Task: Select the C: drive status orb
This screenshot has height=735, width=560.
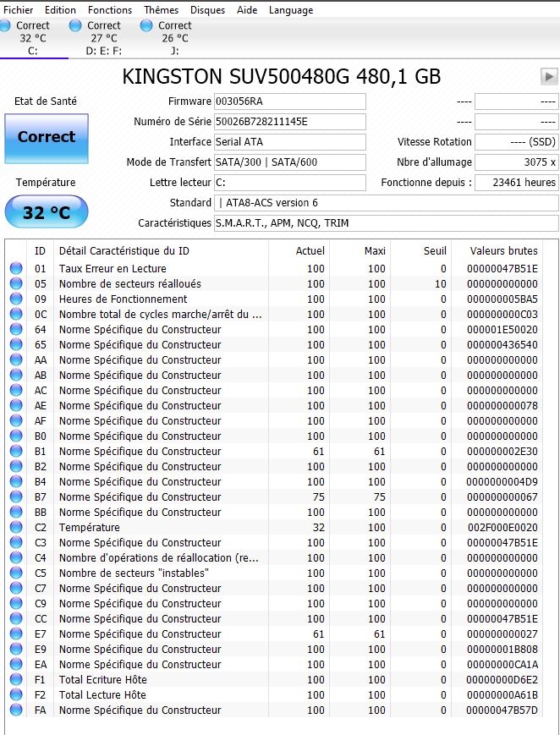Action: 8,26
